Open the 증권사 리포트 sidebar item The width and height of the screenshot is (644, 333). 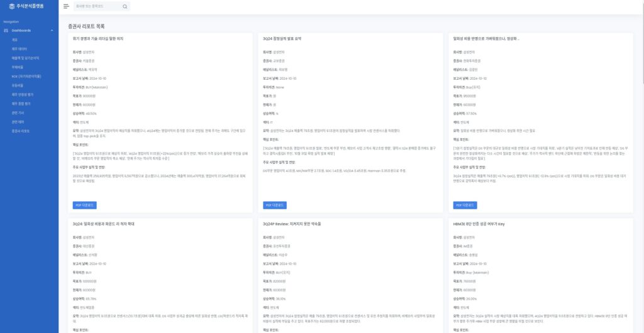tap(21, 131)
